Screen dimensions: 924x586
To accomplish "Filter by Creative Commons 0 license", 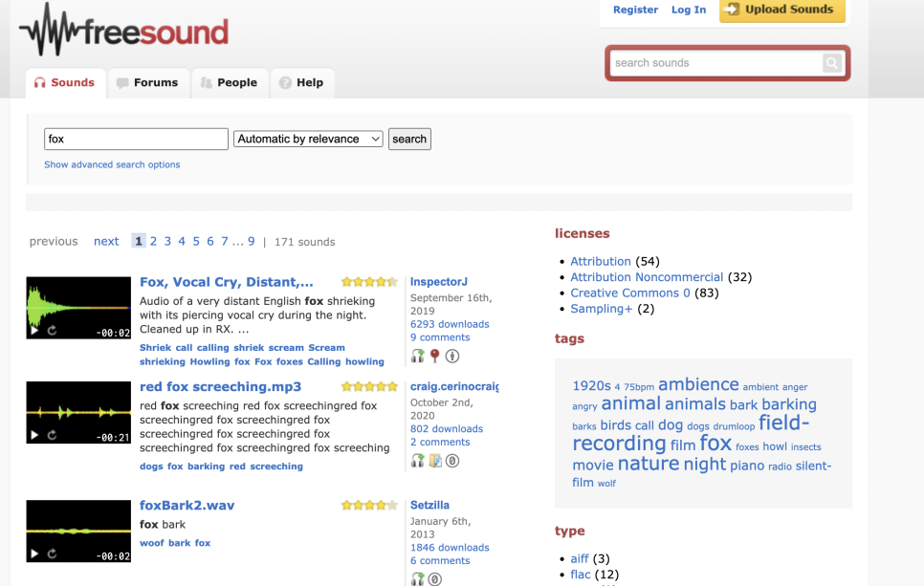I will [x=630, y=293].
